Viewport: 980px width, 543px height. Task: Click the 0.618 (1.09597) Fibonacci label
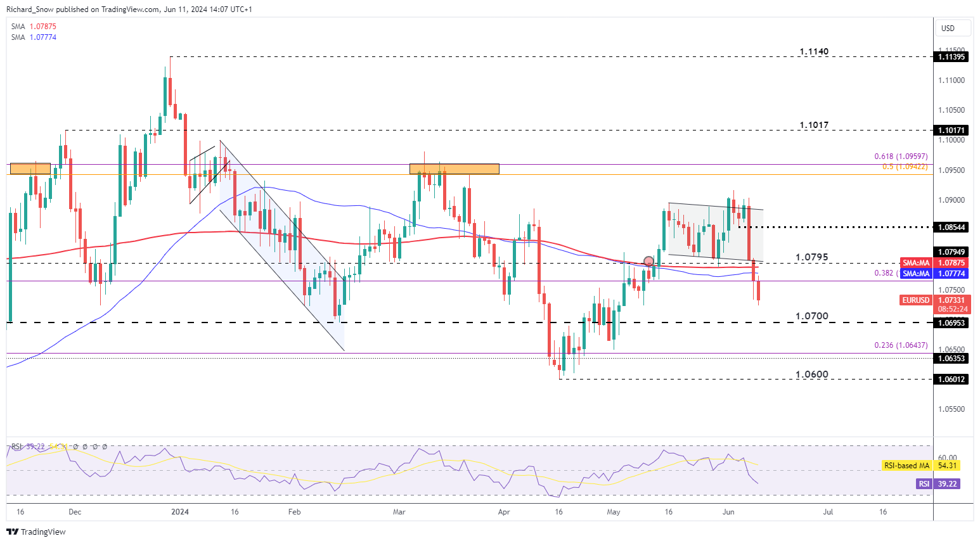coord(901,157)
